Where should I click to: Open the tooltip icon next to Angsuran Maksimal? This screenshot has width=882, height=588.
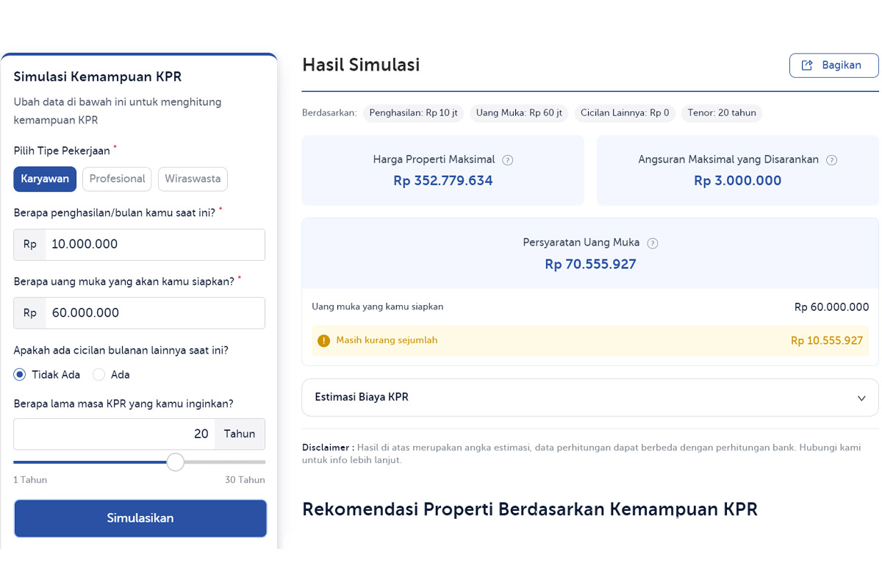pos(831,159)
